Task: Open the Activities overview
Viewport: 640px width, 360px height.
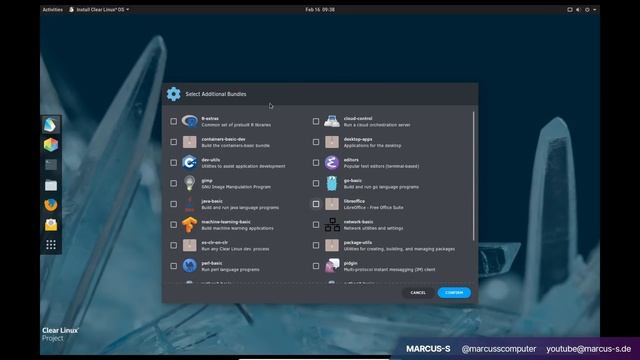Action: [x=53, y=9]
